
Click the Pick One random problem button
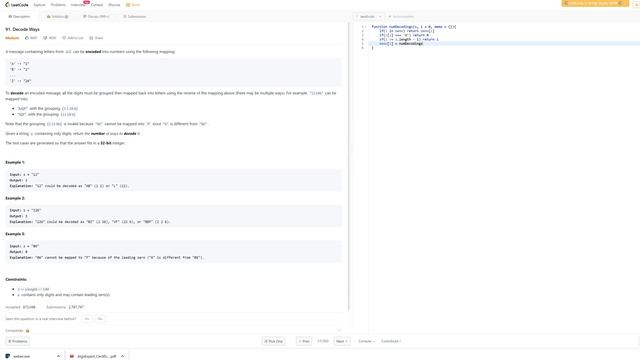(273, 341)
